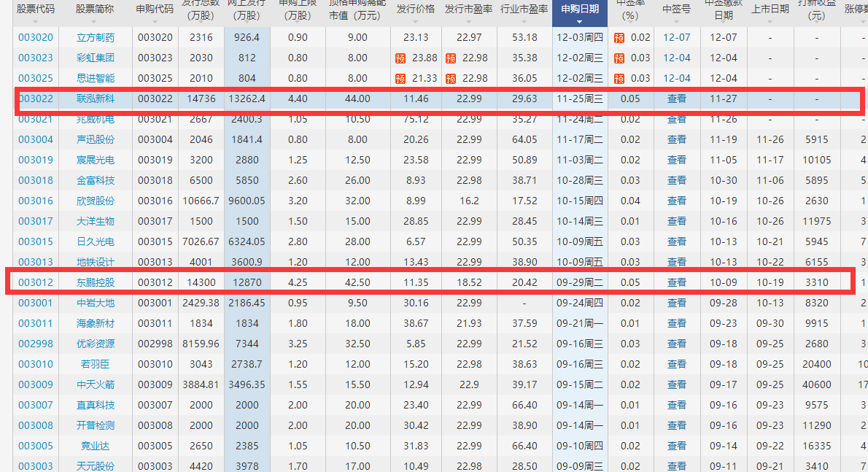
Task: Select 发行价格 value 75.12
Action: tap(416, 120)
